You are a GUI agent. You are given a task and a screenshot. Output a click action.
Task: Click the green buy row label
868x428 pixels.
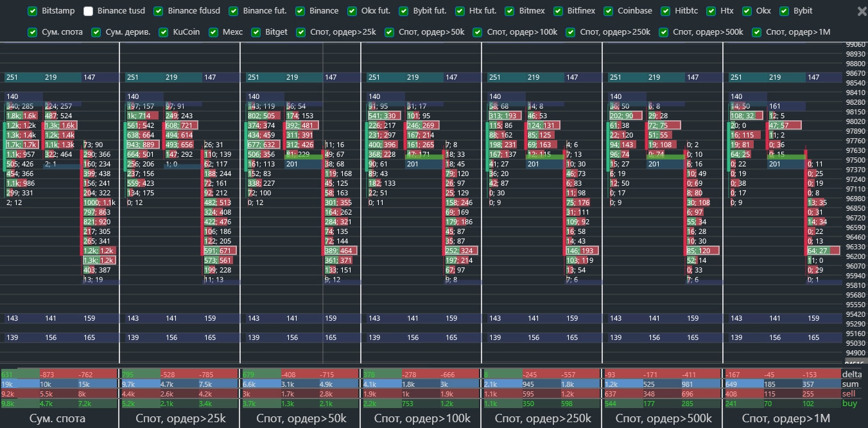pyautogui.click(x=849, y=404)
